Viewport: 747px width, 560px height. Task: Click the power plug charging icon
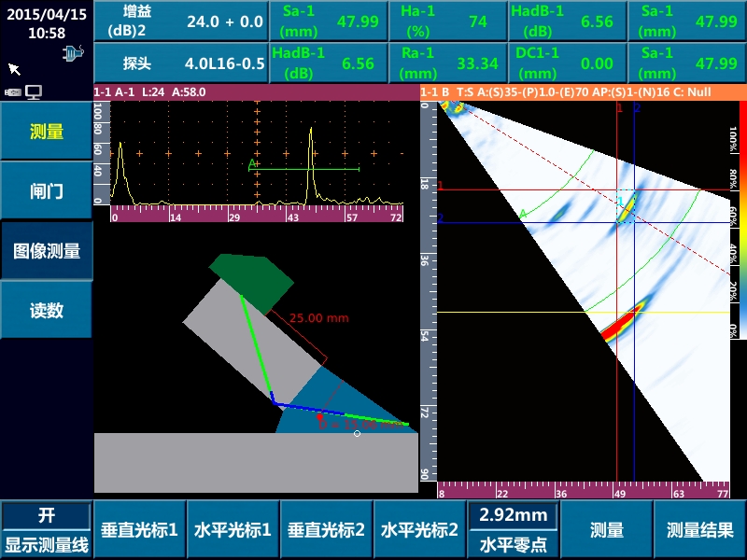tap(72, 54)
